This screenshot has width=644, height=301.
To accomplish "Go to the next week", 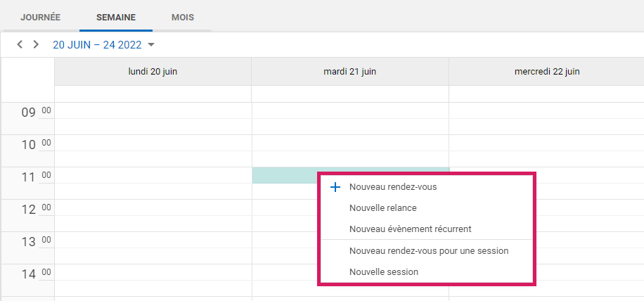I will (36, 45).
